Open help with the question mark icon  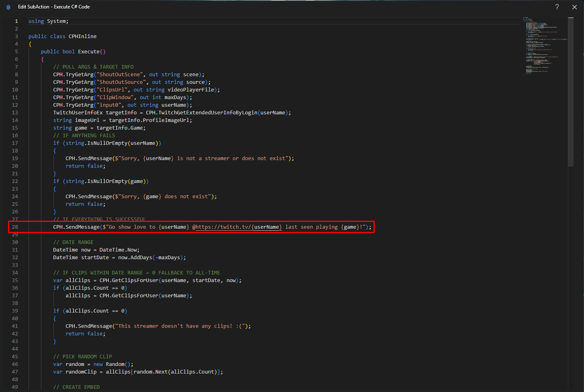[x=557, y=7]
